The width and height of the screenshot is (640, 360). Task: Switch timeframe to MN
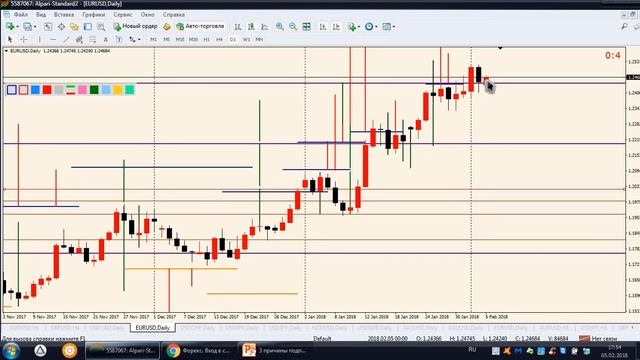pos(259,40)
